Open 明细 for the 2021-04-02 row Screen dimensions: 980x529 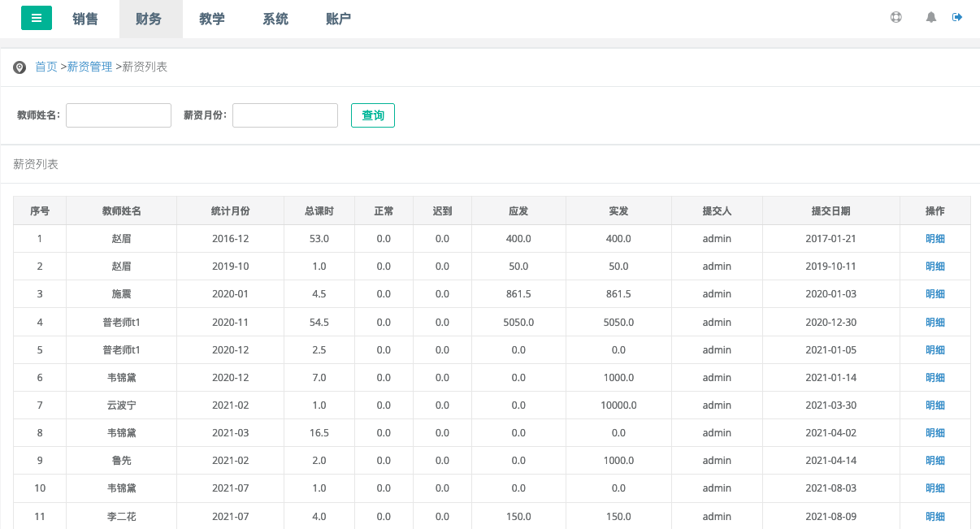pos(935,432)
